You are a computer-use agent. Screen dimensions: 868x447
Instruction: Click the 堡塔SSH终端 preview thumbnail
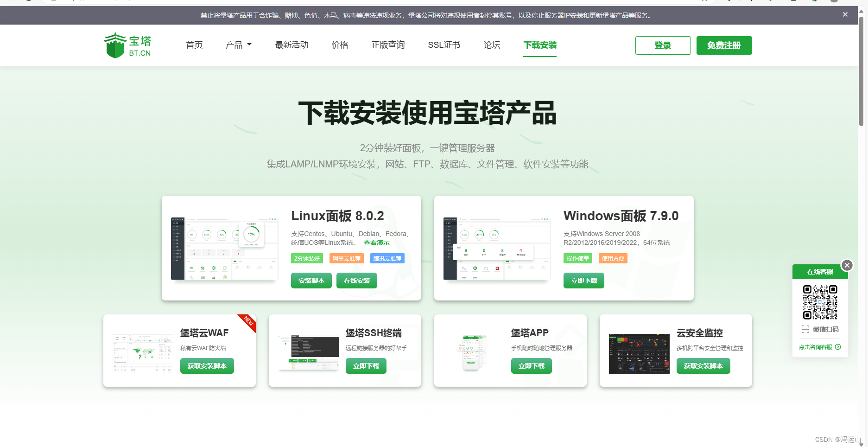(308, 353)
